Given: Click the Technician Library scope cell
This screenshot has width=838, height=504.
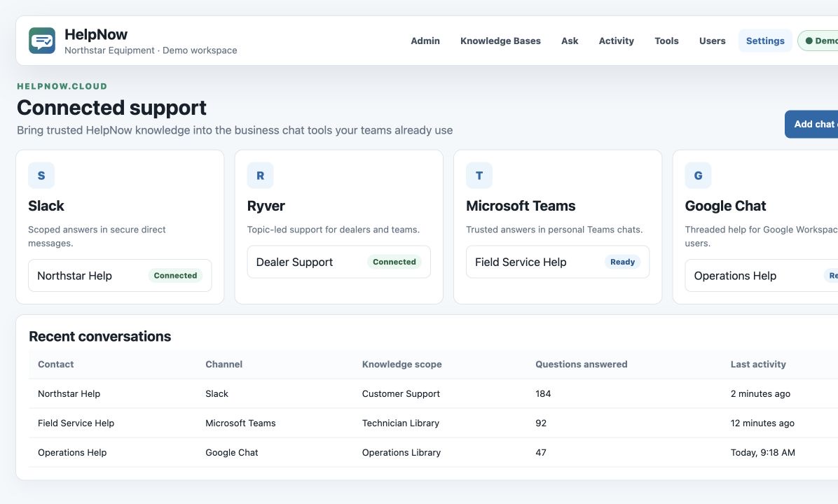Looking at the screenshot, I should (x=400, y=423).
